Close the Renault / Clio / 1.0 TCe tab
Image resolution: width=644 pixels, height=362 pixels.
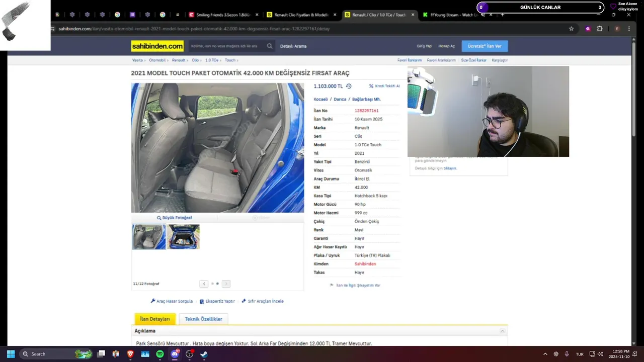pyautogui.click(x=413, y=15)
